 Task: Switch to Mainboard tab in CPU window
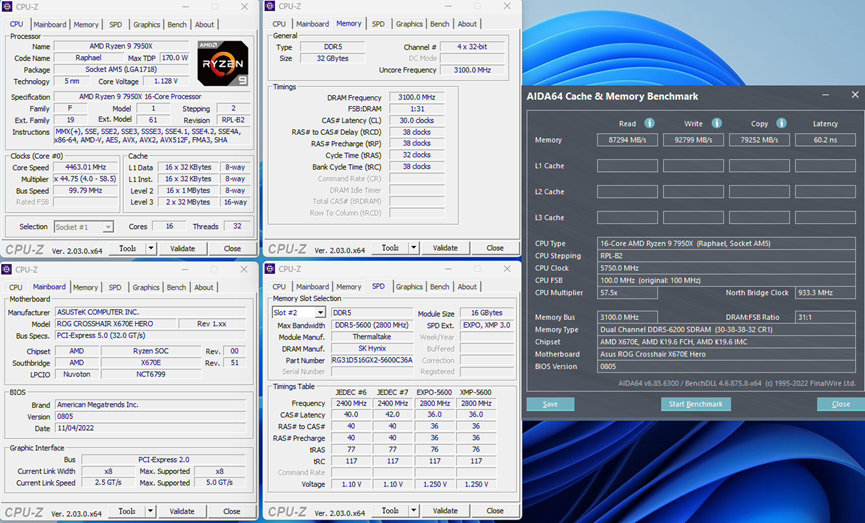tap(50, 24)
